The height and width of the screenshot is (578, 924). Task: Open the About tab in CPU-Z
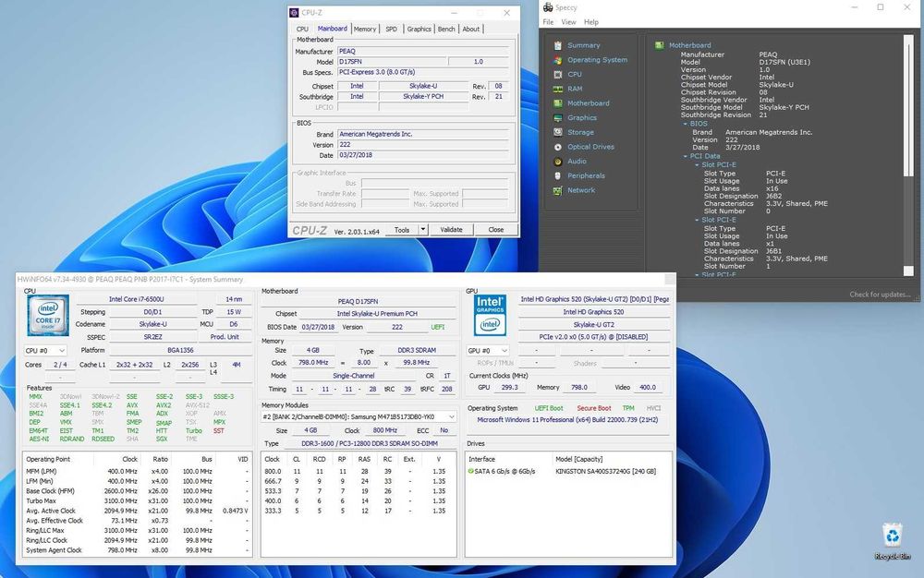tap(471, 29)
